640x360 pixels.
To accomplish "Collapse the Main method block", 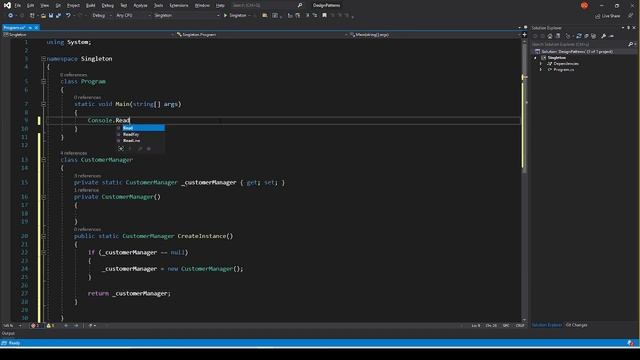I will 43,104.
